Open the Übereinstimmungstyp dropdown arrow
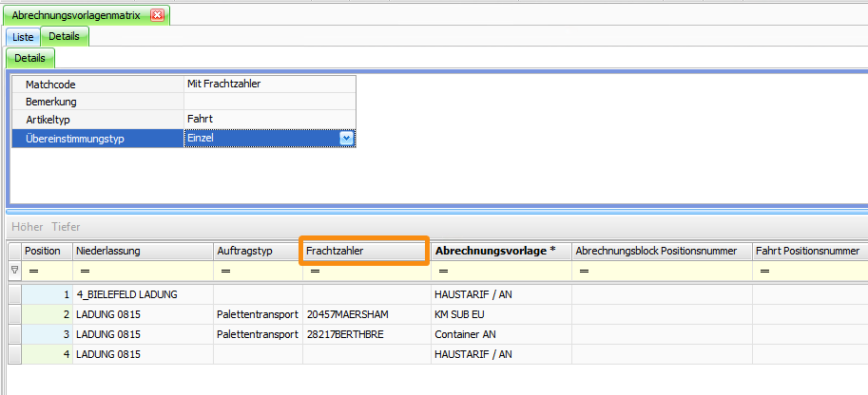The image size is (868, 395). (x=346, y=138)
